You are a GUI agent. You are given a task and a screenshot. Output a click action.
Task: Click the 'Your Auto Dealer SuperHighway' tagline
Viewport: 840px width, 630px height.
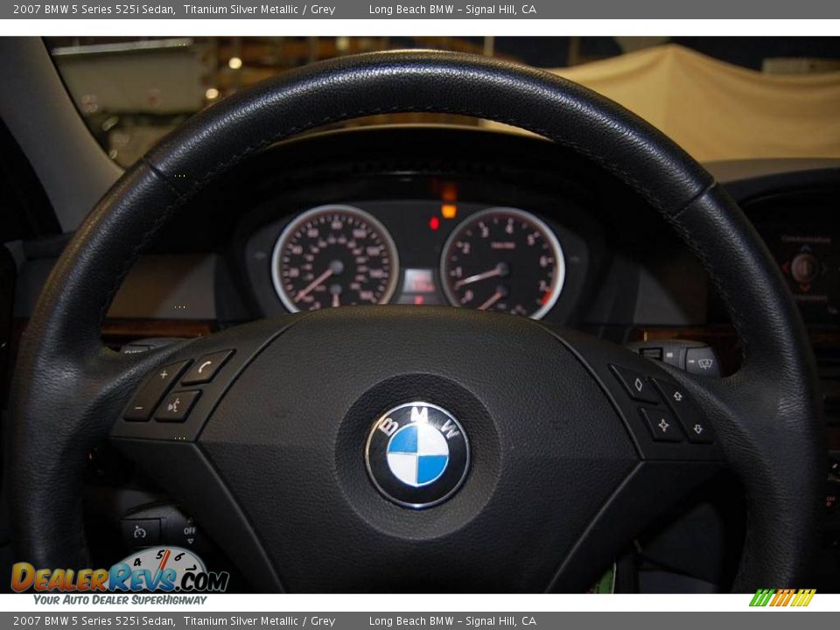pos(120,600)
